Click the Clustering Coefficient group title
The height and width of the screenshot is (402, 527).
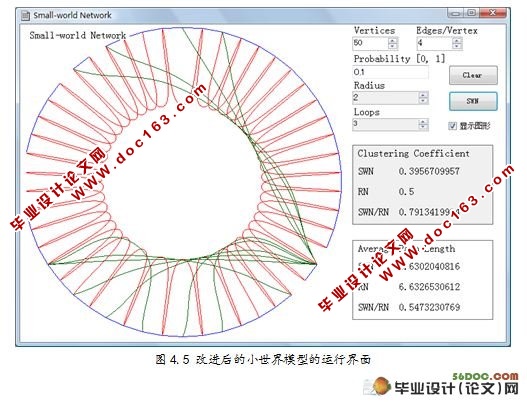pyautogui.click(x=413, y=154)
